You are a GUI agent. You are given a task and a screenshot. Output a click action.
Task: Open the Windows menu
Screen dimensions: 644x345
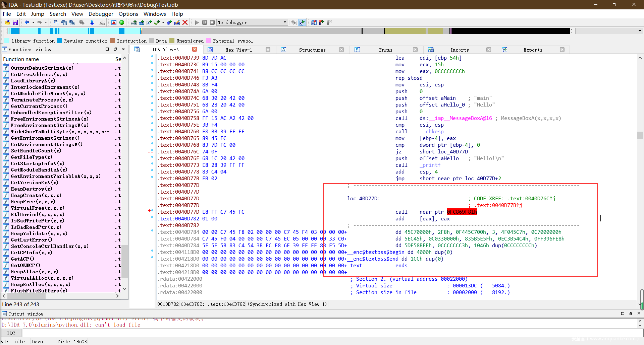click(x=155, y=14)
